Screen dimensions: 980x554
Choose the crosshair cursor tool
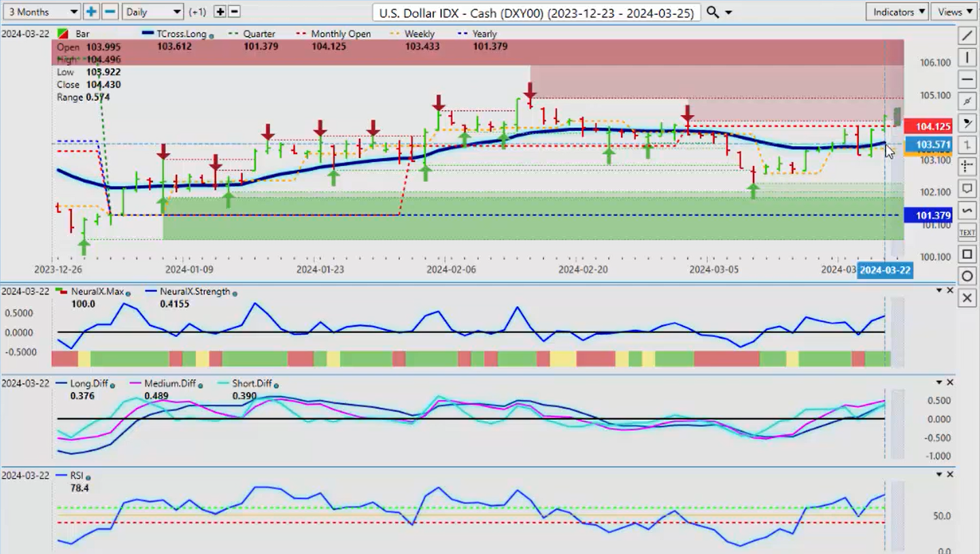(966, 166)
